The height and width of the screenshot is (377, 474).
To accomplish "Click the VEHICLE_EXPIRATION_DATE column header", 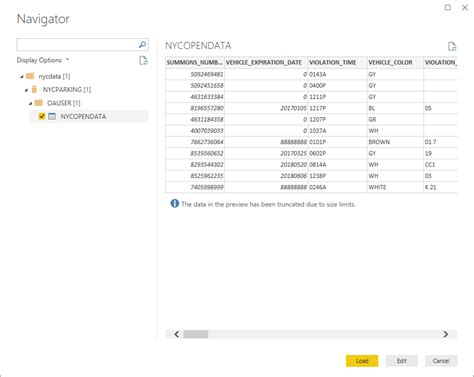I will pos(266,62).
